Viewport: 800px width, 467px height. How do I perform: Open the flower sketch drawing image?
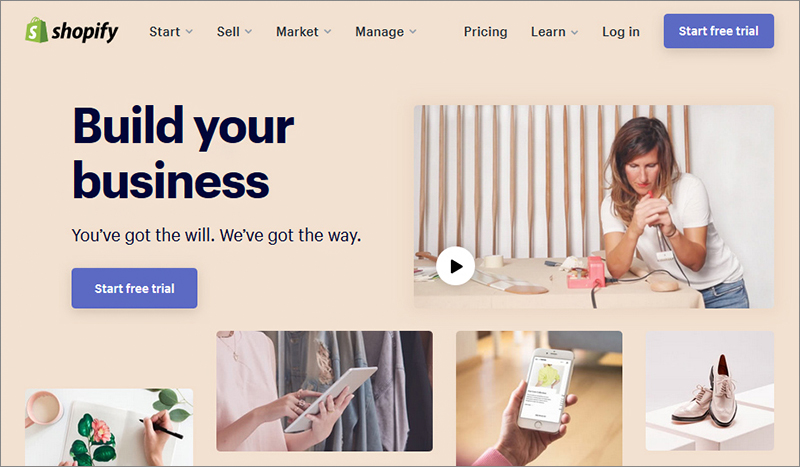[109, 427]
